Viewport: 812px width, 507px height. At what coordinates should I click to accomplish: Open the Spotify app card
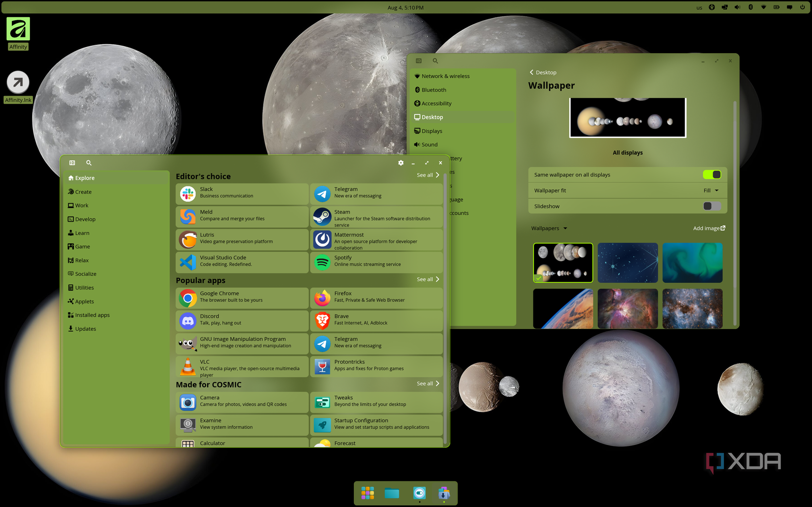coord(376,262)
